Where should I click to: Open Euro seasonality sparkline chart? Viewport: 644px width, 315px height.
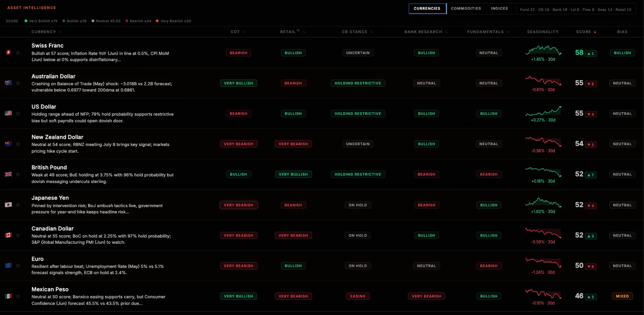pyautogui.click(x=543, y=263)
